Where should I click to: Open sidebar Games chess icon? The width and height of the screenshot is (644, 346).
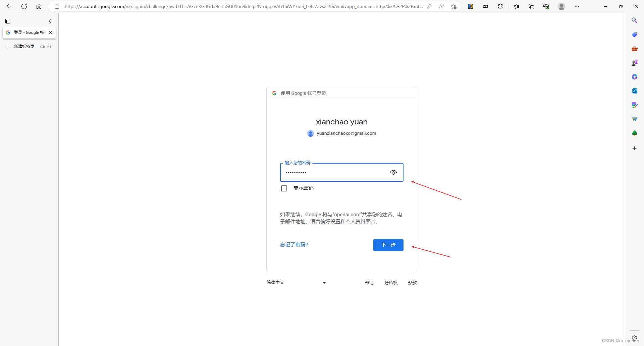pos(634,63)
